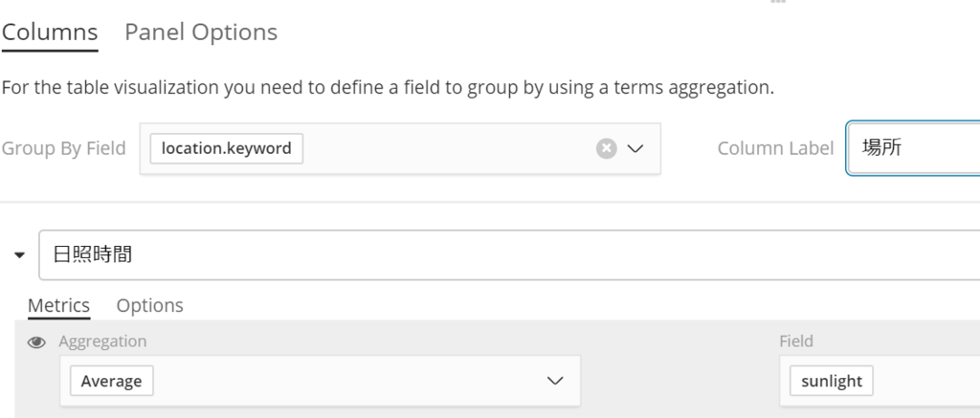Screen dimensions: 980x418
Task: Collapse the 日照時間 column section
Action: [19, 255]
